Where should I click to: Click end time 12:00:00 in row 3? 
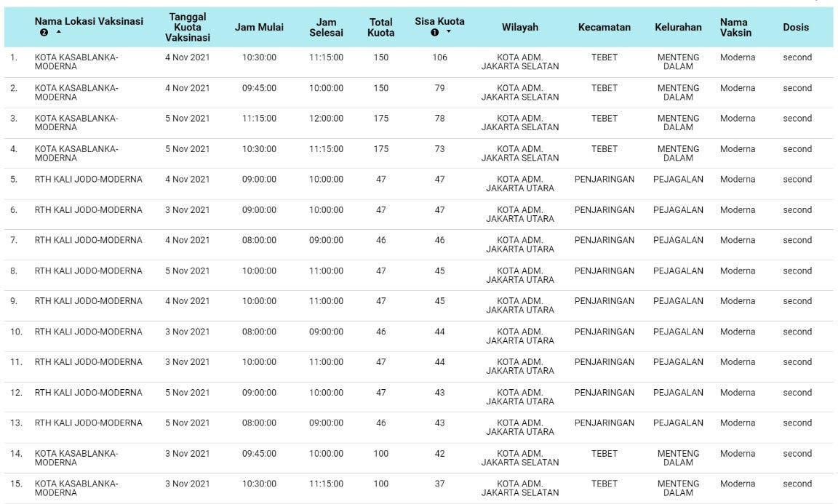pos(326,118)
